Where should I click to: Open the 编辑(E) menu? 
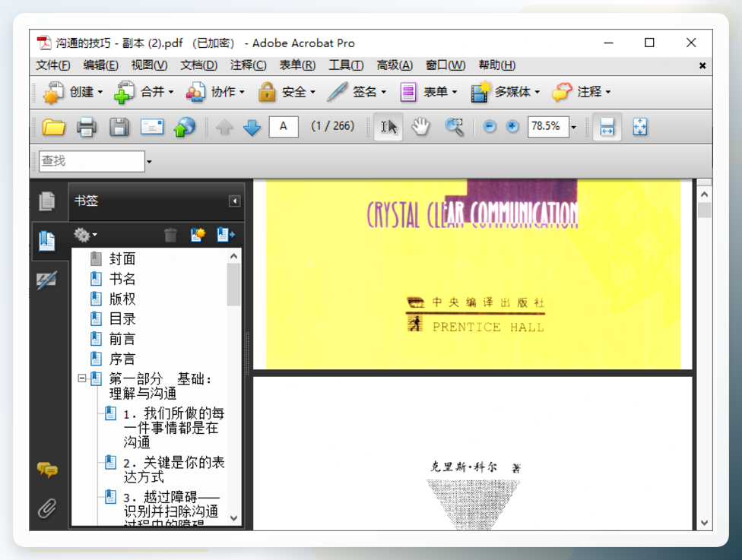[x=101, y=65]
